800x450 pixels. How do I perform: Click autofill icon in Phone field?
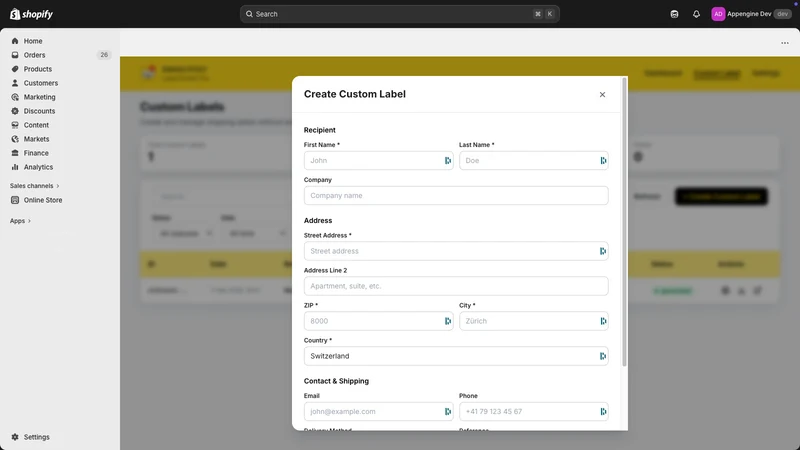tap(603, 411)
